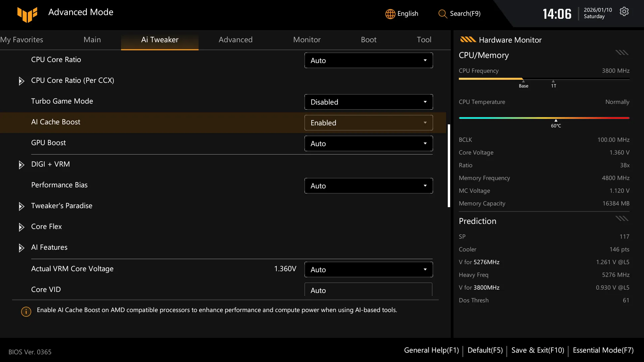The width and height of the screenshot is (644, 362).
Task: Select the AI Cache Boost row label
Action: 56,122
